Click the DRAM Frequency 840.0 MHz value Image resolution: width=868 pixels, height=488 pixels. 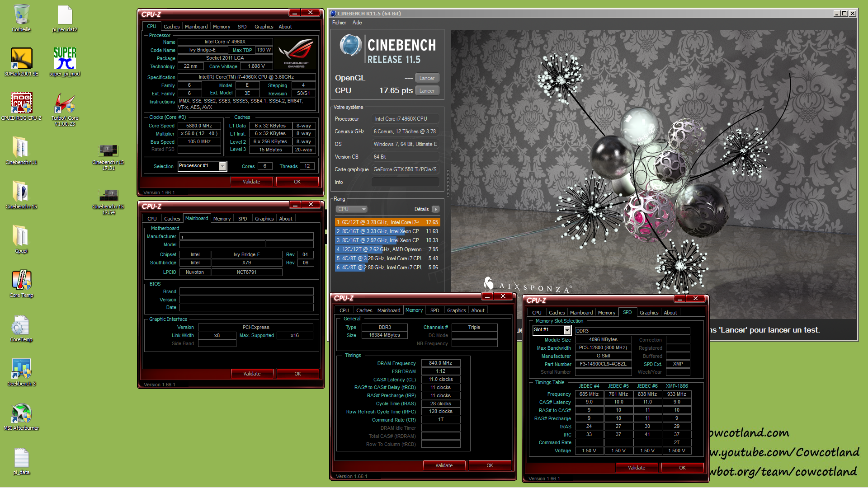pyautogui.click(x=440, y=363)
